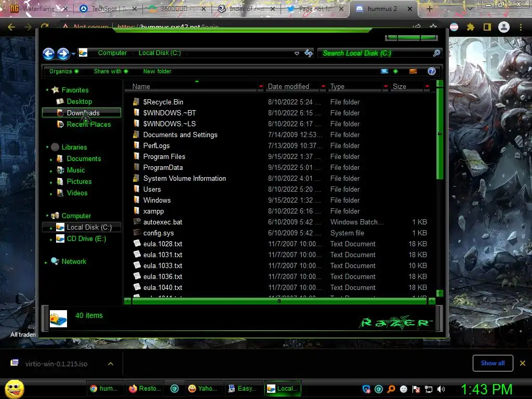
Task: Select the xampp folder row
Action: [280, 211]
